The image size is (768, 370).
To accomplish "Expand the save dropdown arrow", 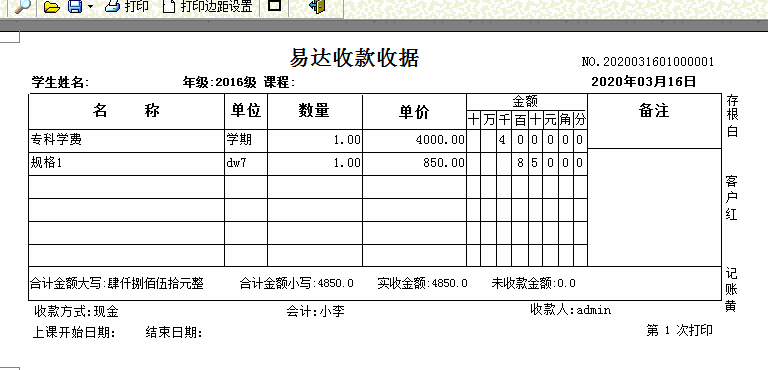I will point(90,7).
